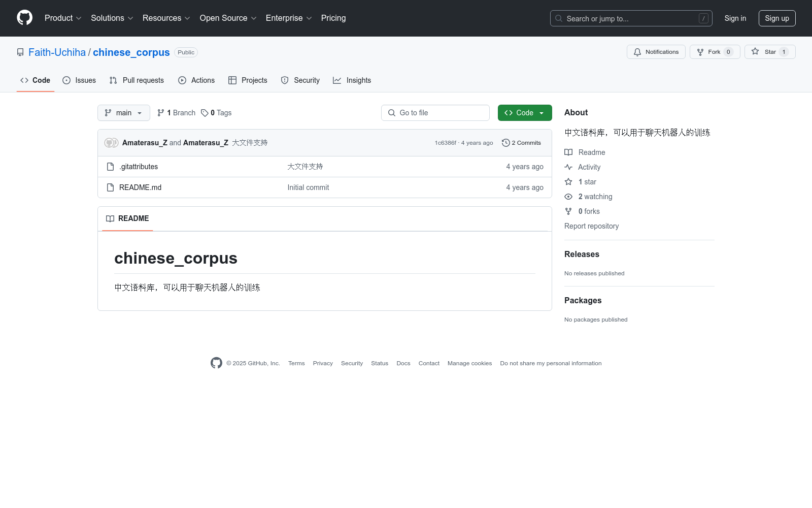Screen dimensions: 812x508
Task: Switch to the Pull requests tab
Action: 137,80
